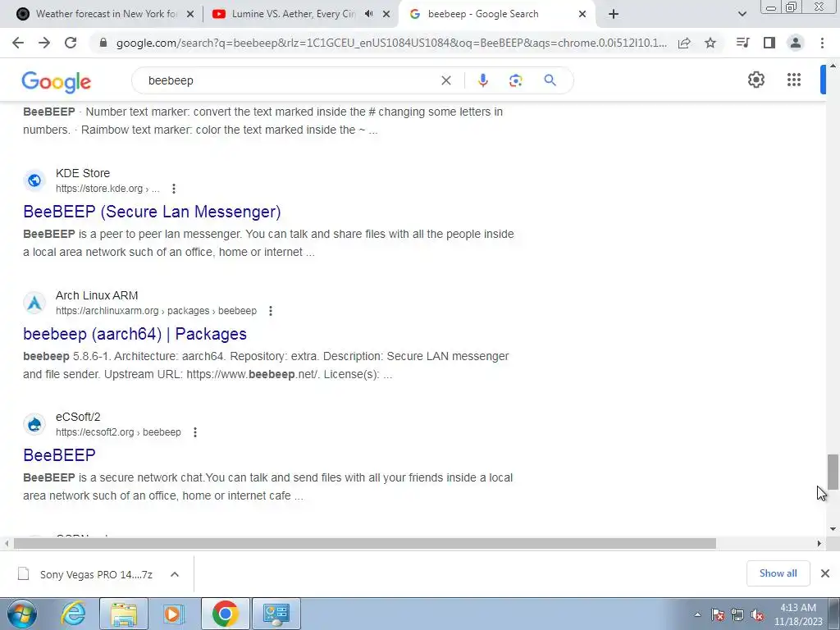Image resolution: width=840 pixels, height=630 pixels.
Task: Open a new tab
Action: click(614, 14)
